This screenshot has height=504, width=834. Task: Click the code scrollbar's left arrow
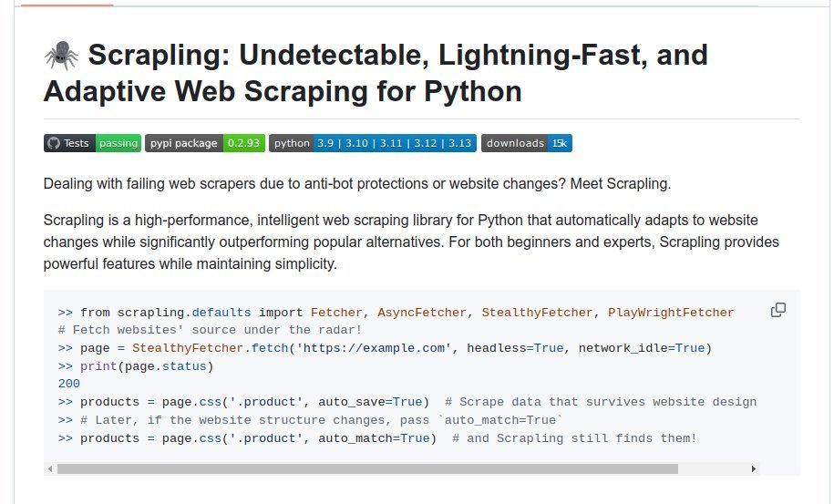[x=50, y=468]
